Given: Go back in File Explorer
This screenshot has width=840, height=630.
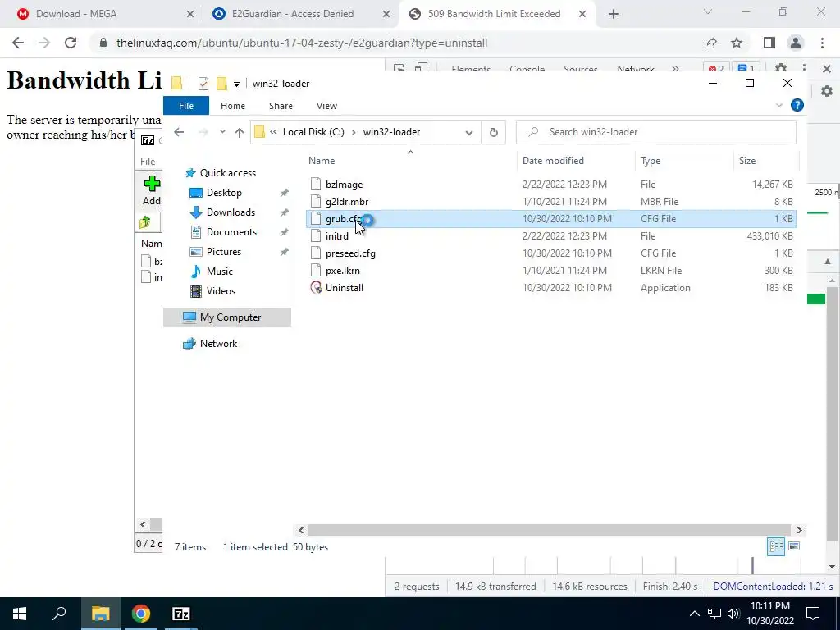Looking at the screenshot, I should coord(179,132).
